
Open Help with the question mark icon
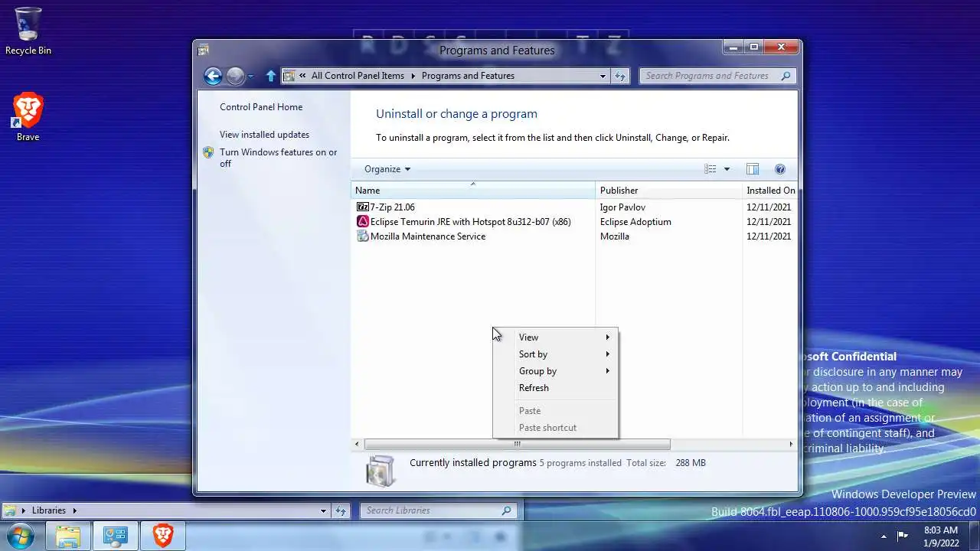point(780,169)
